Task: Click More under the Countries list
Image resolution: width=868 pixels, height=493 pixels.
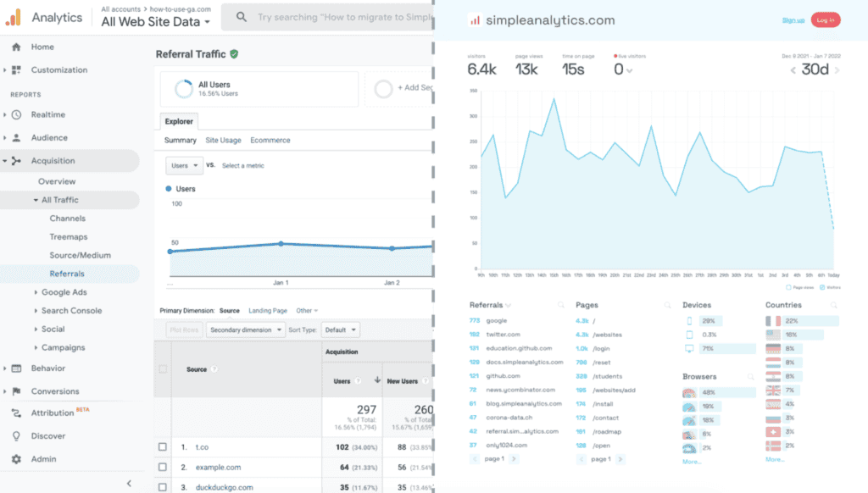Action: tap(775, 459)
